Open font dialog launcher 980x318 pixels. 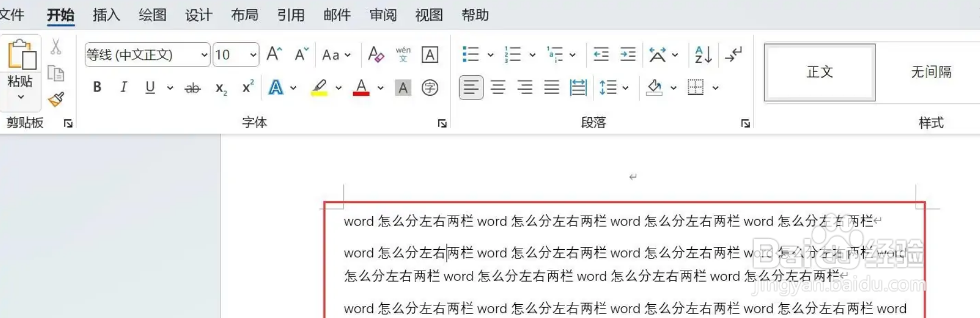(442, 123)
